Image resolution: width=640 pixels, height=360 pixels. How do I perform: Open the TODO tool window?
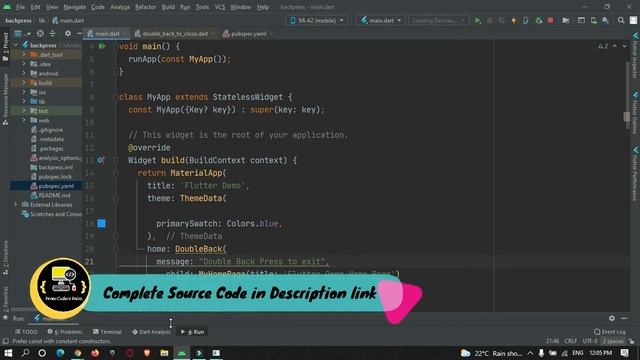[26, 332]
